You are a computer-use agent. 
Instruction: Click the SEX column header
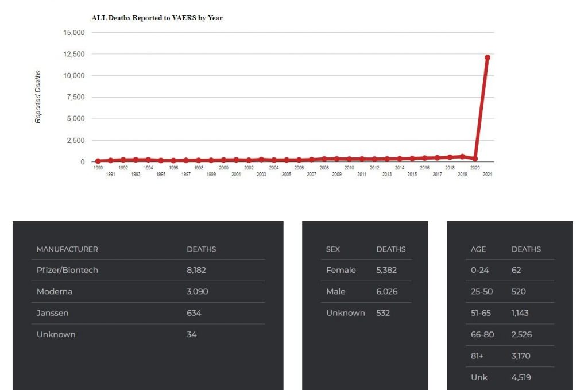point(333,249)
